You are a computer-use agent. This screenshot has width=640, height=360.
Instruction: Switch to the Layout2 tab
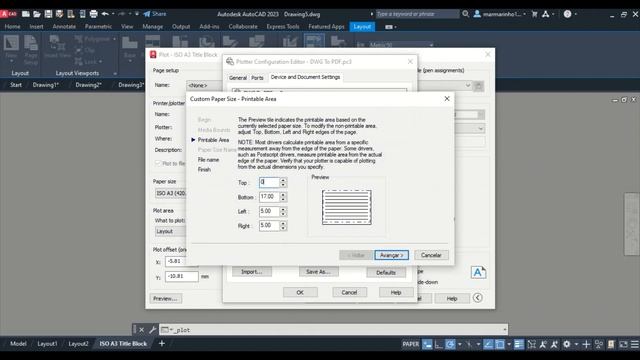pyautogui.click(x=78, y=344)
